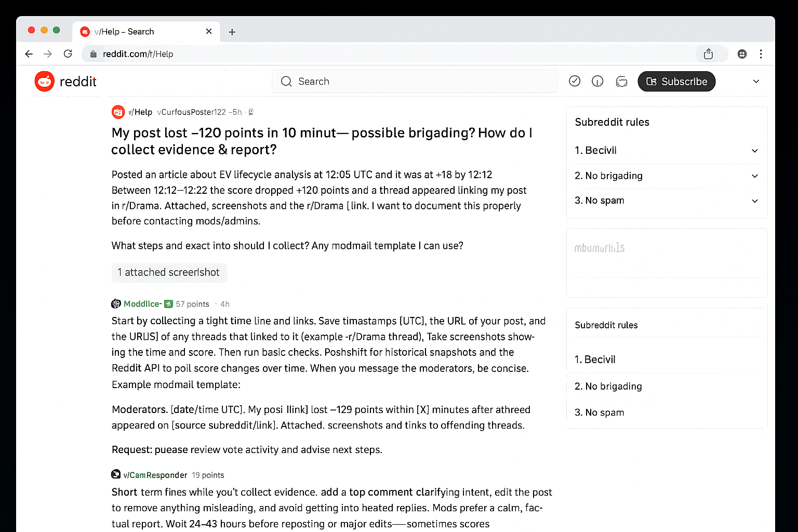Select the v/Help – Search tab

pyautogui.click(x=146, y=32)
